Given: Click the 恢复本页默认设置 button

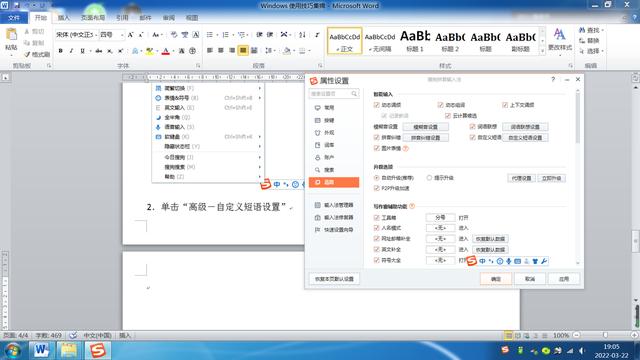Looking at the screenshot, I should 334,279.
